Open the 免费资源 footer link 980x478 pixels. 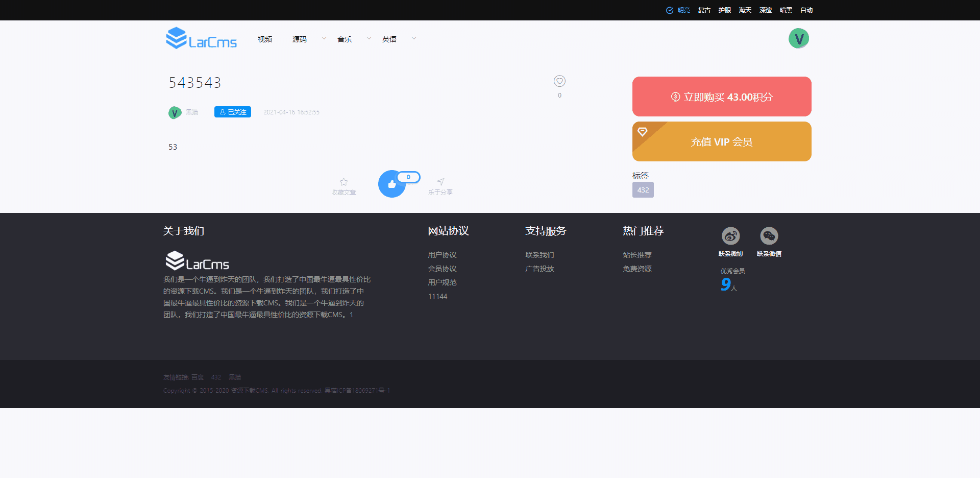click(638, 269)
